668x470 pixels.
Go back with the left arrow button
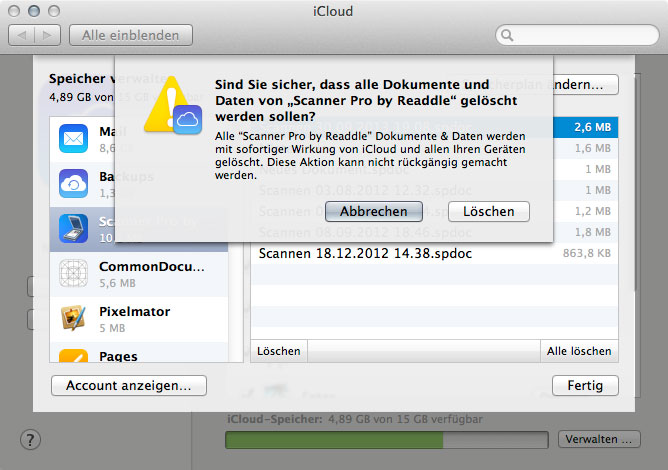coord(21,35)
